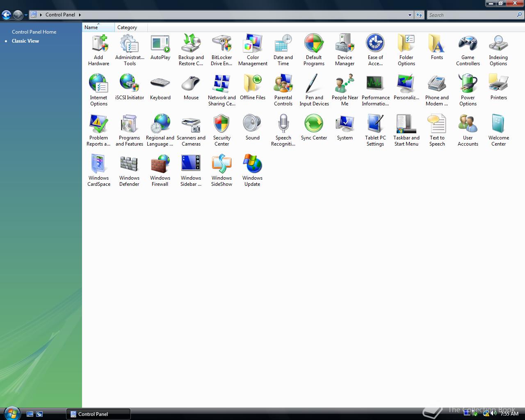
Task: Open the Windows Start orb
Action: tap(11, 413)
